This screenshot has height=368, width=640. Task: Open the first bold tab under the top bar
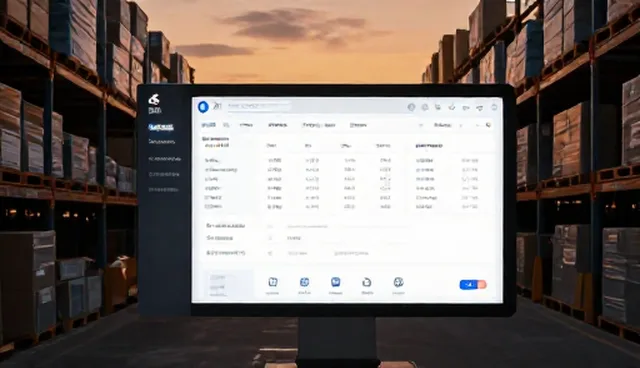click(209, 125)
